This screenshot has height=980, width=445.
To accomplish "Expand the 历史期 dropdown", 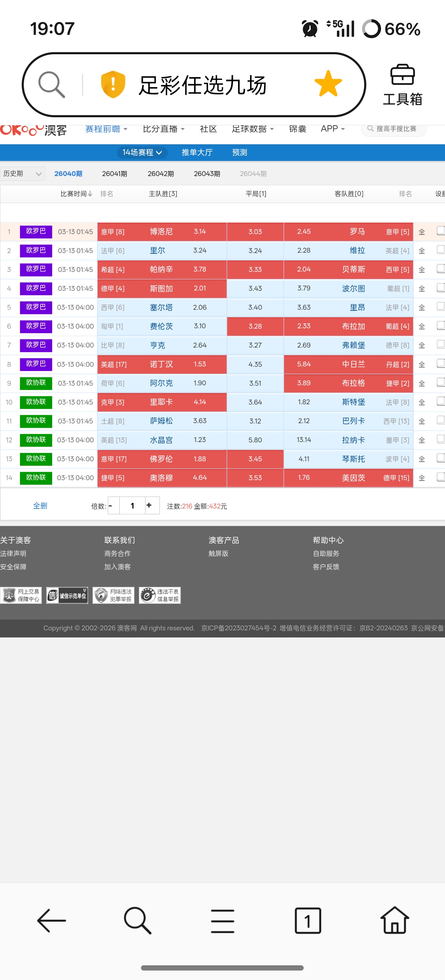I will 22,174.
